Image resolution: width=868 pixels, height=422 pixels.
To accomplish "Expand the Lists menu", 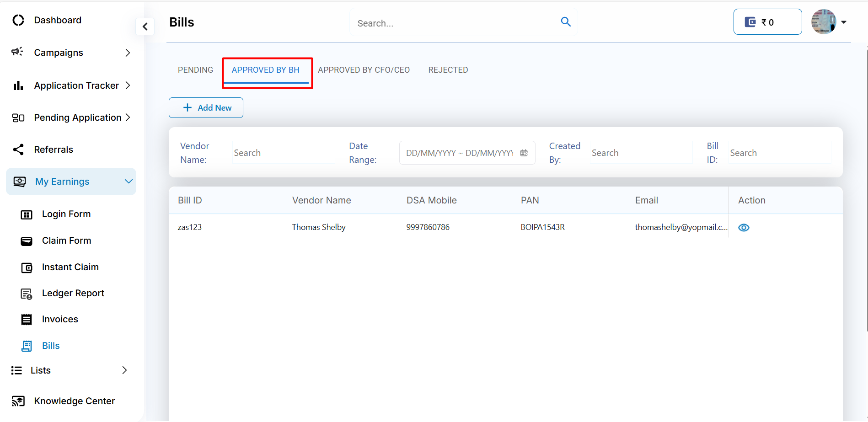I will coord(124,370).
